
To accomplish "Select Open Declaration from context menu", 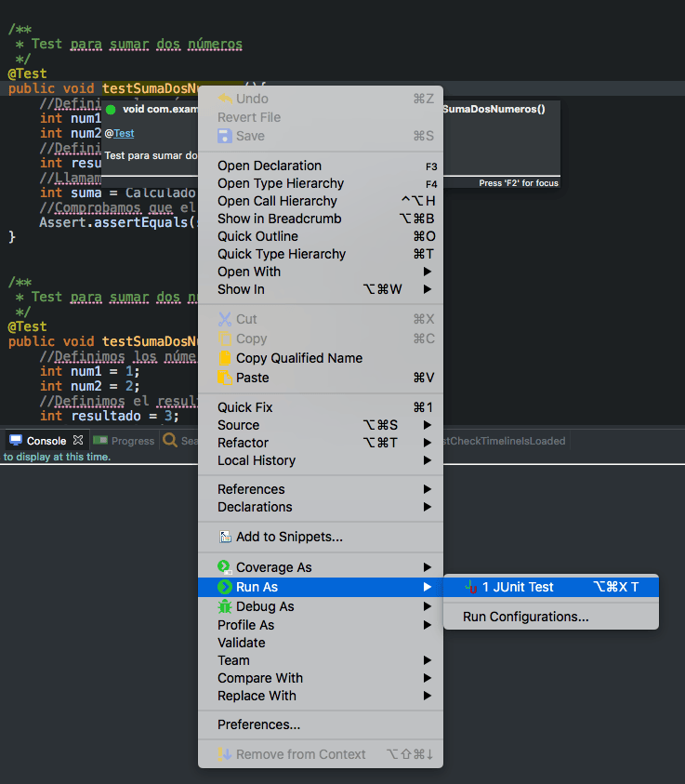I will (321, 166).
